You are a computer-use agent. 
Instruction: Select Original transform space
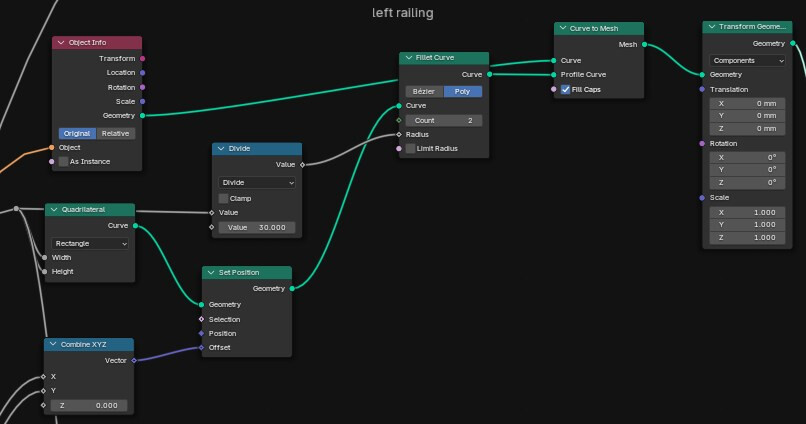[x=77, y=134]
